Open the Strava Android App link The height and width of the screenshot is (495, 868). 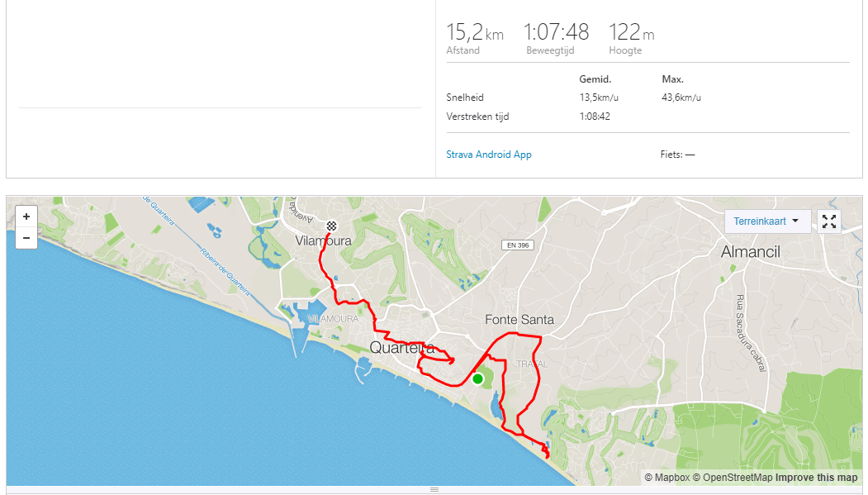489,155
